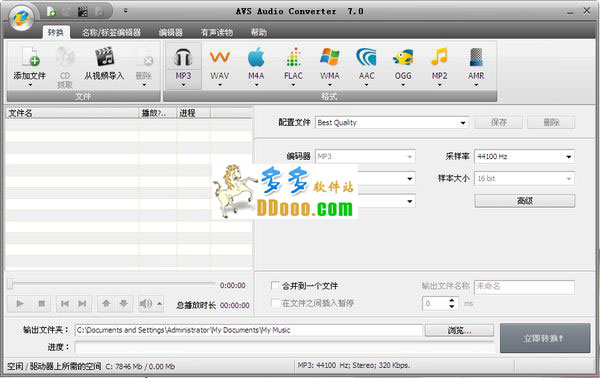Switch to the 有声读物 tab
This screenshot has width=600, height=378.
(217, 33)
